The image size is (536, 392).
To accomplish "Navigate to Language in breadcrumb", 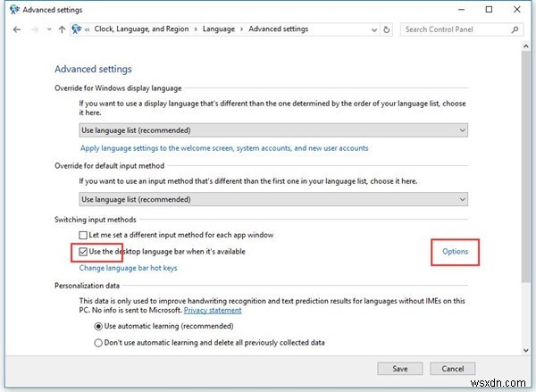I will 217,29.
